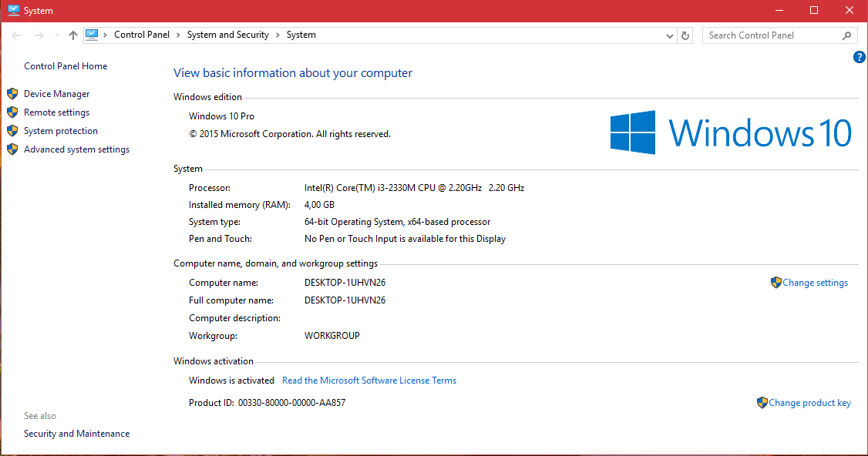Open Security and Maintenance
Image resolution: width=868 pixels, height=456 pixels.
(x=76, y=434)
